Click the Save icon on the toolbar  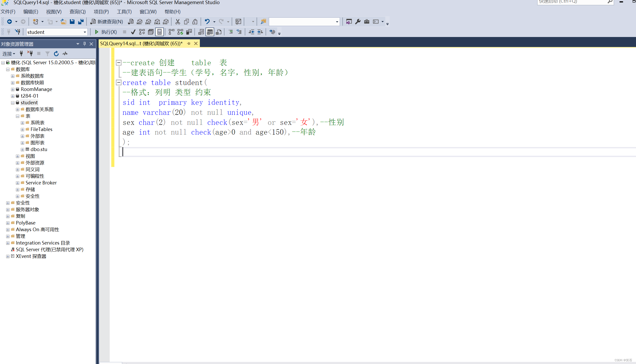[72, 22]
